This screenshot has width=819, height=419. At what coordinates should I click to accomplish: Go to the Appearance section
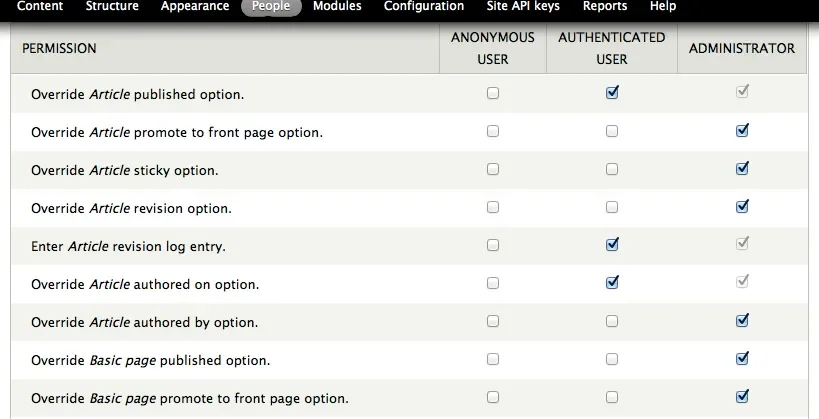click(x=194, y=6)
